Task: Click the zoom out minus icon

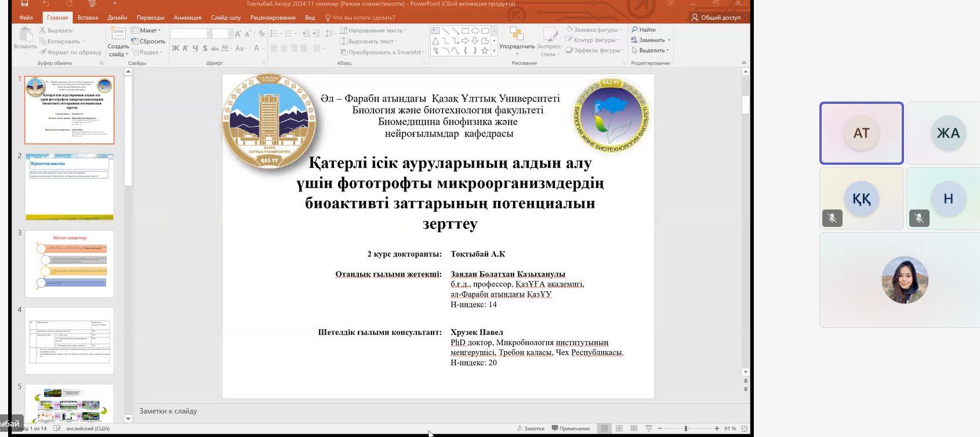Action: coord(660,428)
